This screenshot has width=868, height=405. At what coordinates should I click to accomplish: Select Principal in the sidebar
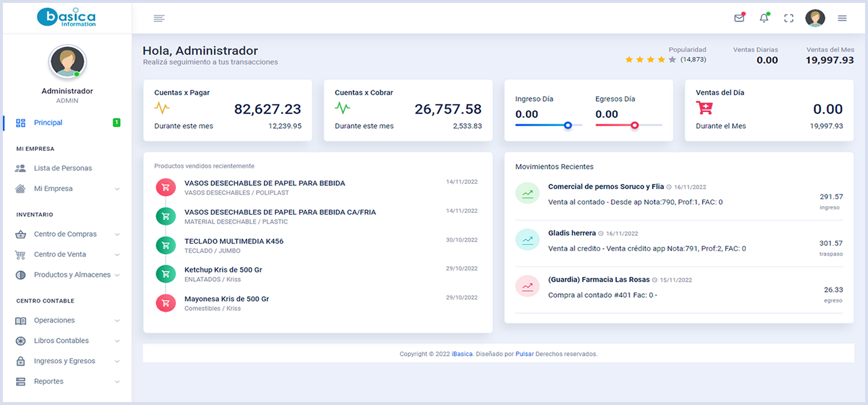48,123
